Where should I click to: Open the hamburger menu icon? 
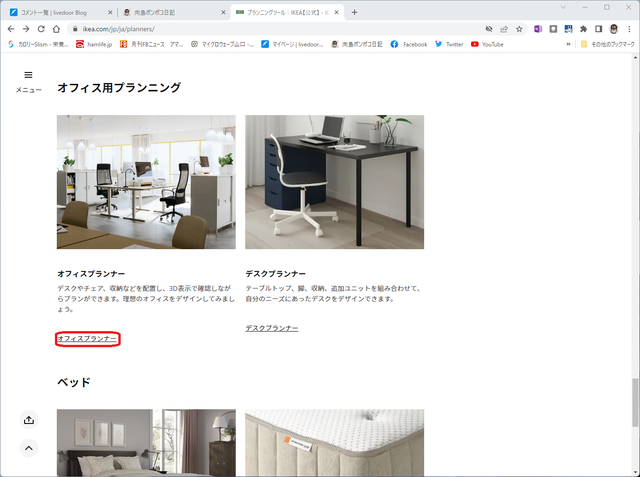click(28, 75)
